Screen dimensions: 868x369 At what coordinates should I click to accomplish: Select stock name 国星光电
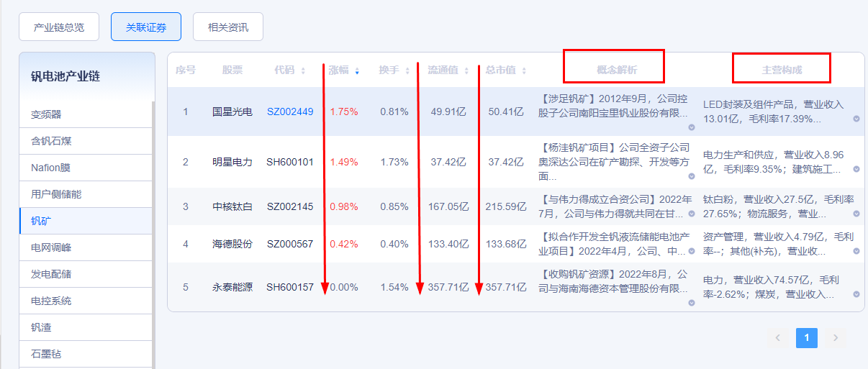[x=232, y=111]
